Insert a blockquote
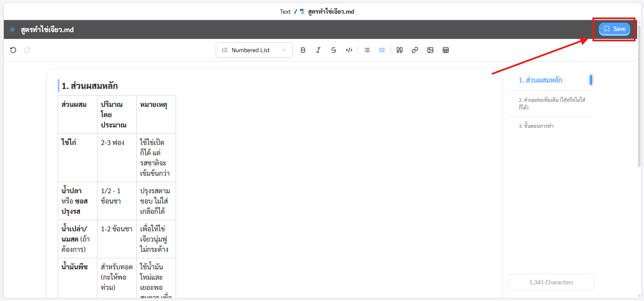The height and width of the screenshot is (301, 644). tap(400, 50)
